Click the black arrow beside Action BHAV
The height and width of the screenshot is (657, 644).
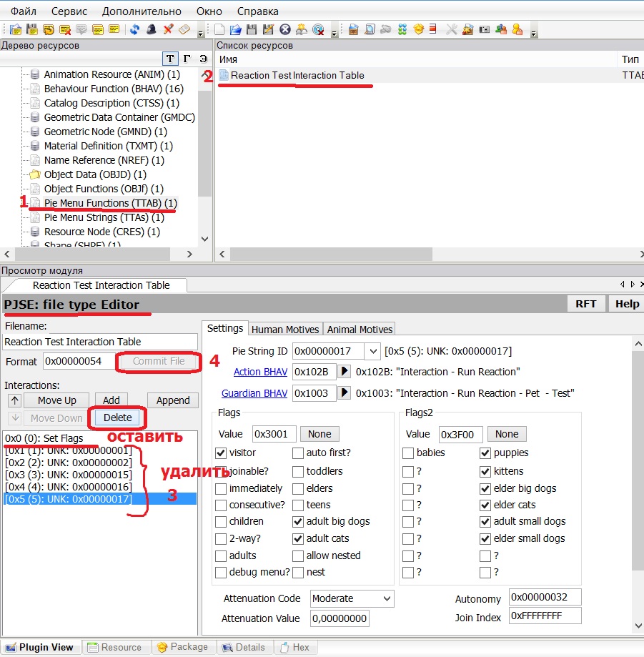(x=345, y=372)
